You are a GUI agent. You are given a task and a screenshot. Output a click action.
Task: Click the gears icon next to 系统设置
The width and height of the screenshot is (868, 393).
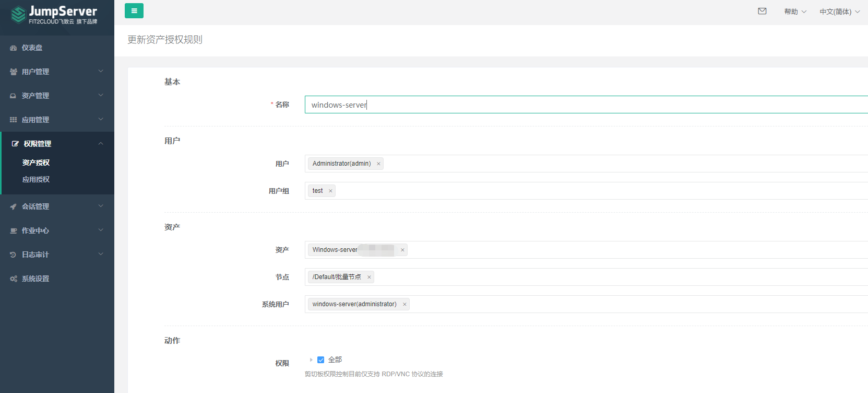point(13,279)
